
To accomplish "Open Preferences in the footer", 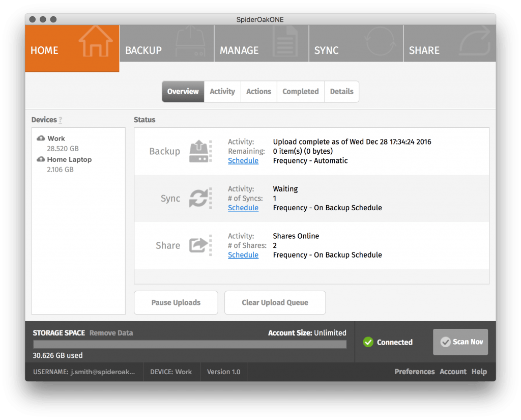I will point(414,372).
